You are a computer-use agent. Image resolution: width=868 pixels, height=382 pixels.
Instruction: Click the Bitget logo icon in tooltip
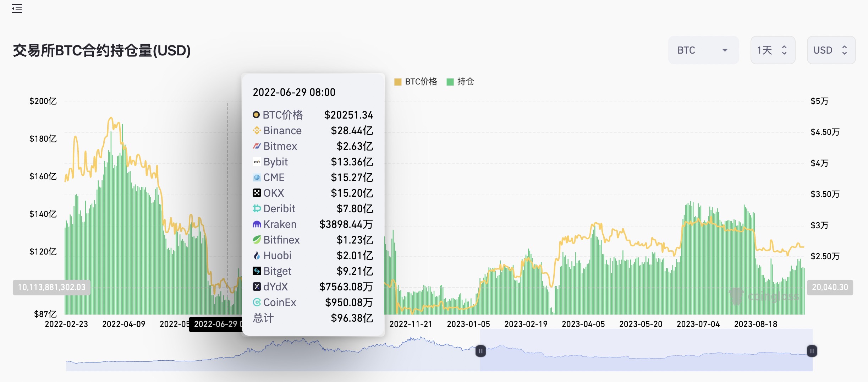(x=257, y=271)
